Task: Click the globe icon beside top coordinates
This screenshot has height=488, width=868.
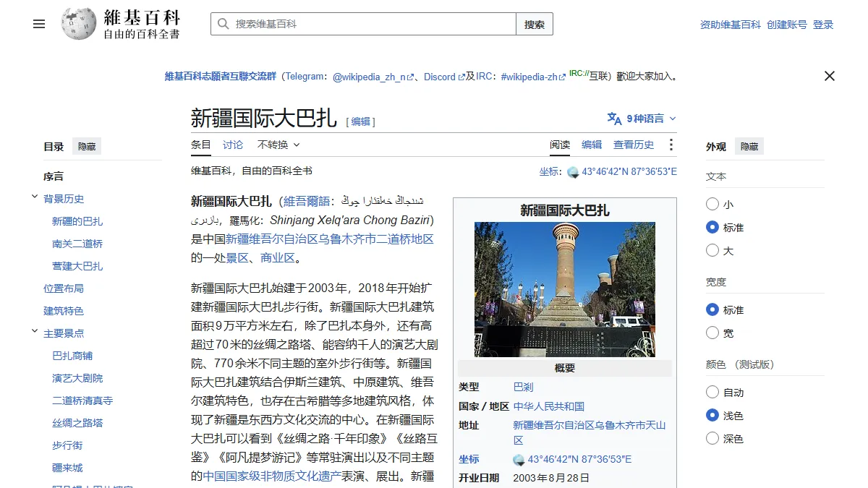Action: [573, 172]
